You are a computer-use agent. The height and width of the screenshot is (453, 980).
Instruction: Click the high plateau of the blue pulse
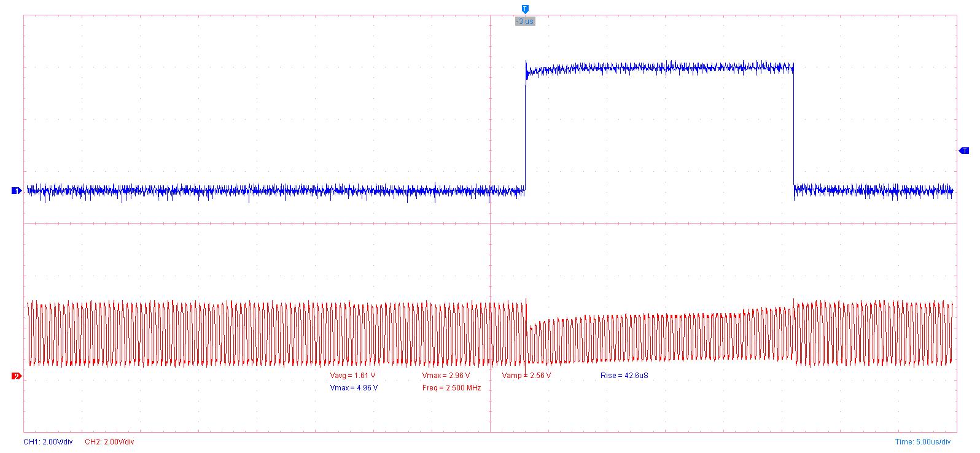click(x=660, y=68)
